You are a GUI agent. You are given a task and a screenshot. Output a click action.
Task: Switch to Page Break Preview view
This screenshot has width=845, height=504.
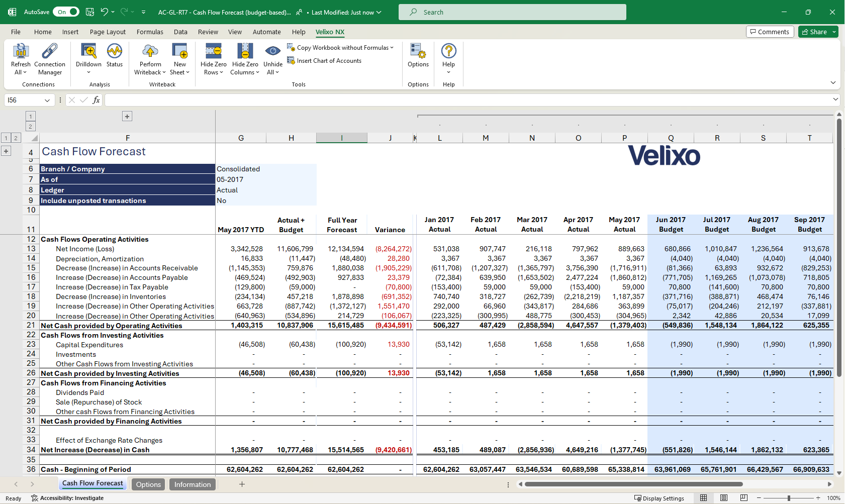tap(744, 498)
